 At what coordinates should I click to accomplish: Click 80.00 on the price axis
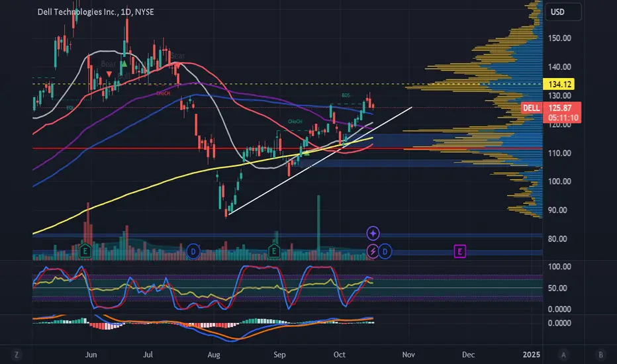[557, 239]
